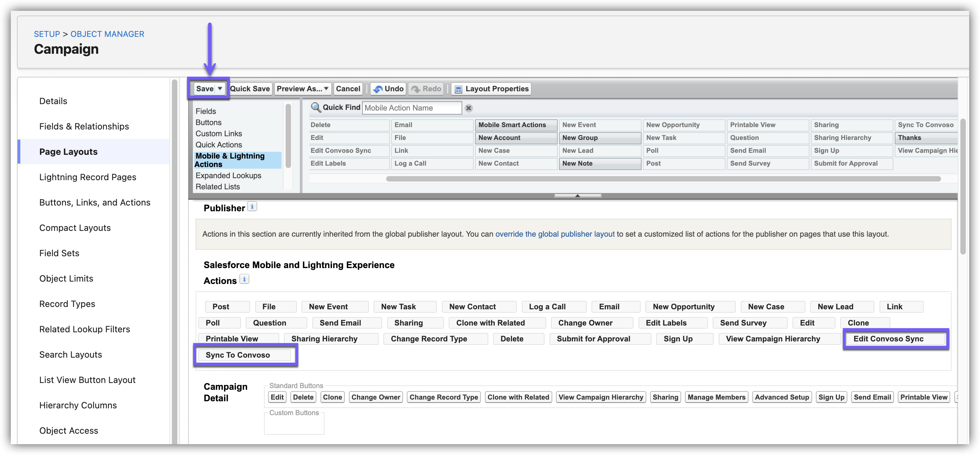This screenshot has height=455, width=980.
Task: Click the Quick Find magnifier icon
Action: pyautogui.click(x=315, y=107)
